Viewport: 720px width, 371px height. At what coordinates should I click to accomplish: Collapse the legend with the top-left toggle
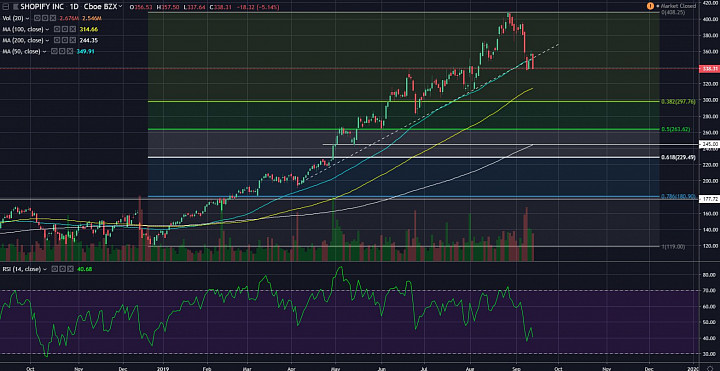pos(6,7)
